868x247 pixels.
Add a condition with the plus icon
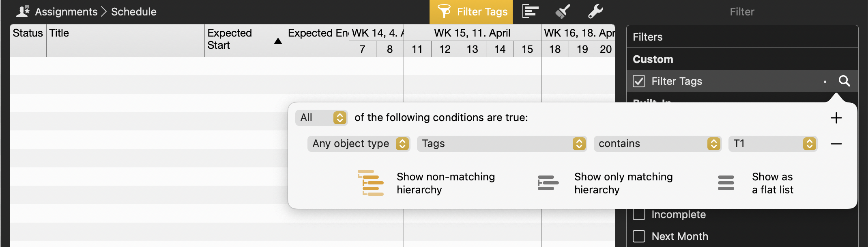click(836, 118)
